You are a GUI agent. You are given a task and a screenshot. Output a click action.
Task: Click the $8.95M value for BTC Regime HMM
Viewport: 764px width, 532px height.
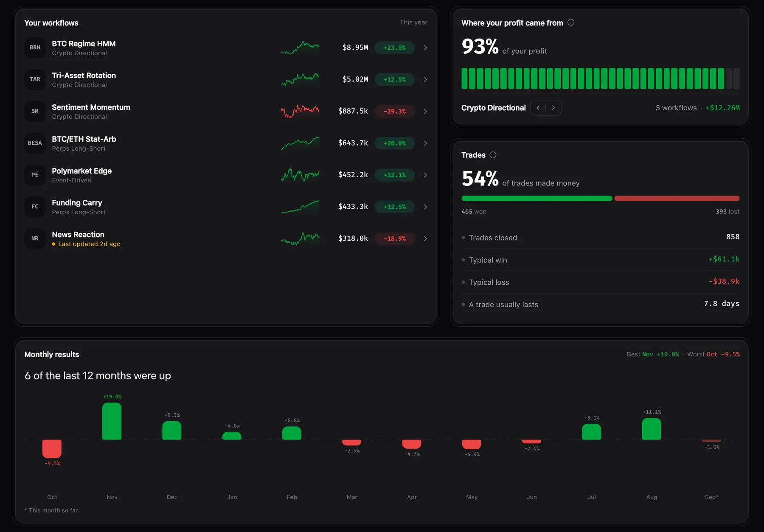tap(355, 48)
